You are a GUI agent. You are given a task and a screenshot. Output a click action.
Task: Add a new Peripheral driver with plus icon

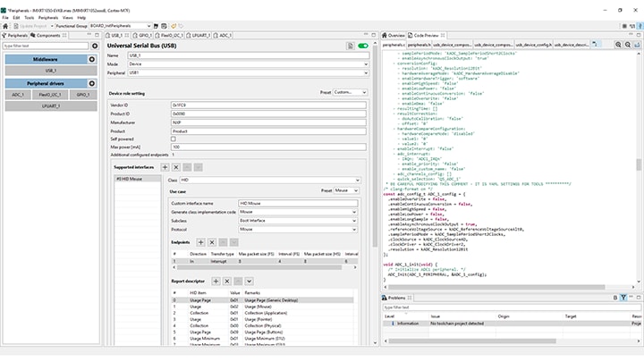pyautogui.click(x=93, y=83)
